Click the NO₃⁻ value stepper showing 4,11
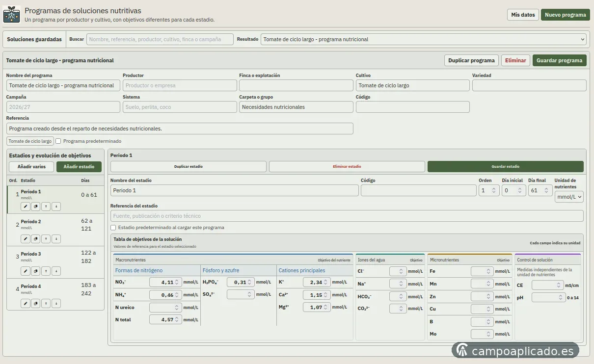Viewport: 594px width, 364px height. tap(165, 282)
